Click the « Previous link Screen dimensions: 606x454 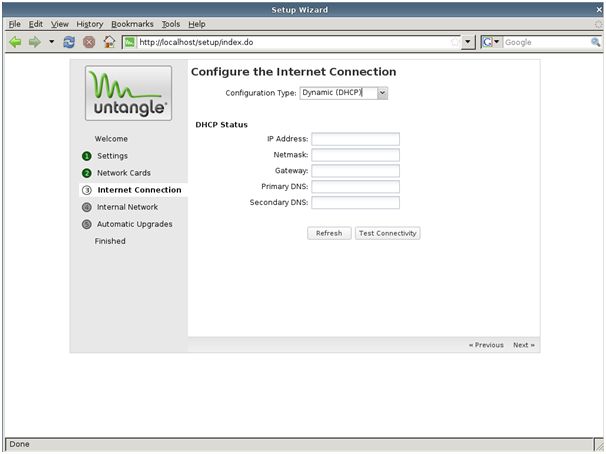[x=486, y=345]
